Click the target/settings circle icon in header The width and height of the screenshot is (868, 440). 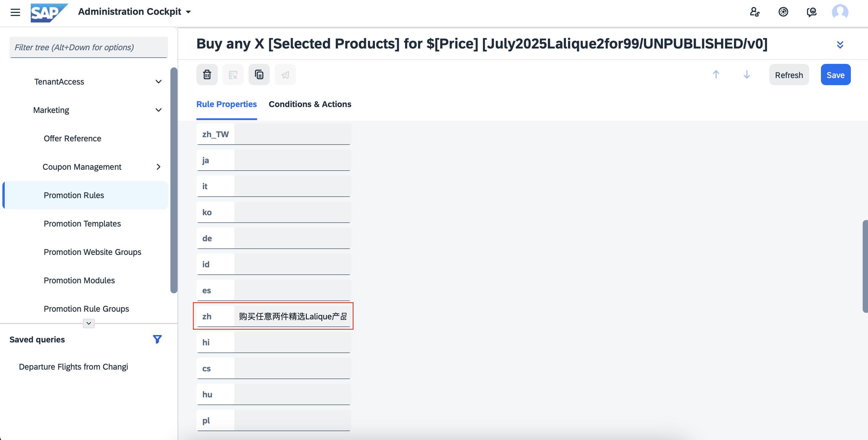tap(783, 12)
